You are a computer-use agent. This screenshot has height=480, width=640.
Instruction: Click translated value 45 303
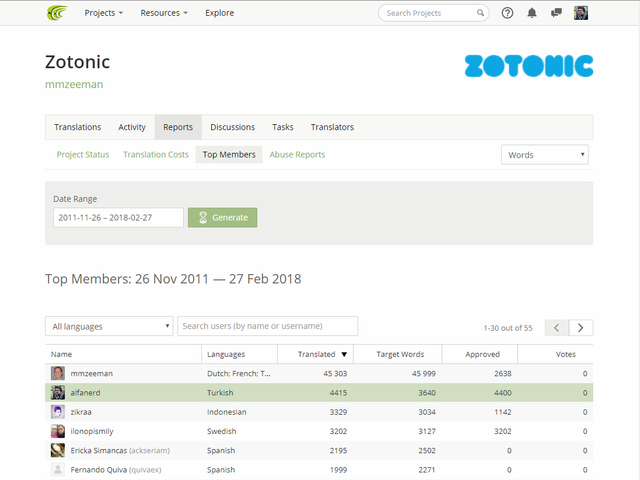(x=335, y=373)
